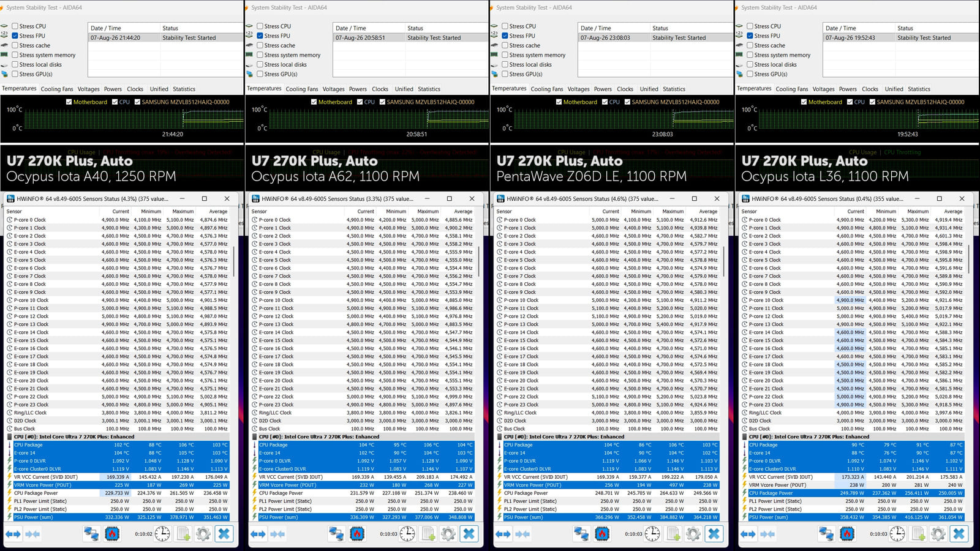Click the clock reset icon in HWiNFO (4.3%) window
This screenshot has height=551, width=980.
pos(162,534)
